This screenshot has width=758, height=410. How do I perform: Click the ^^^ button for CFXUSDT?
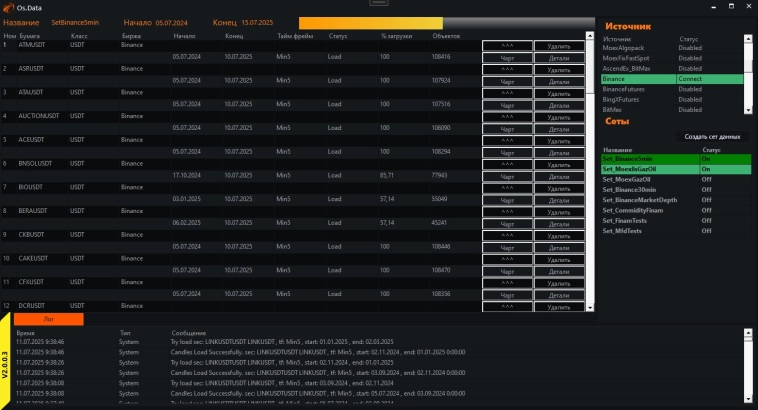pyautogui.click(x=507, y=282)
